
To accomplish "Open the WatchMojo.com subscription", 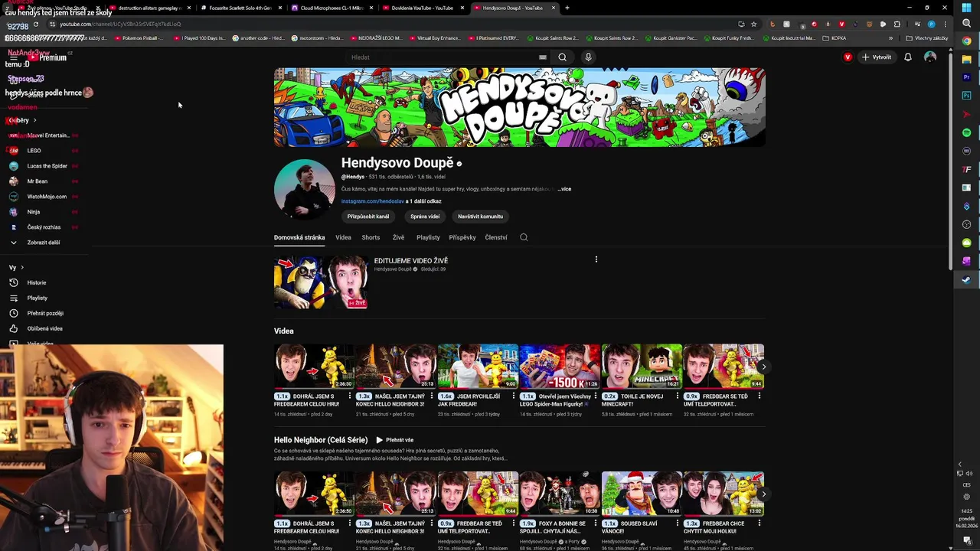I will (x=46, y=197).
